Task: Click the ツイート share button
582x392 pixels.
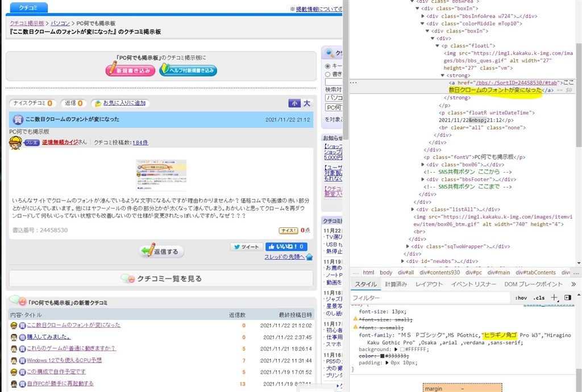Action: [x=247, y=247]
